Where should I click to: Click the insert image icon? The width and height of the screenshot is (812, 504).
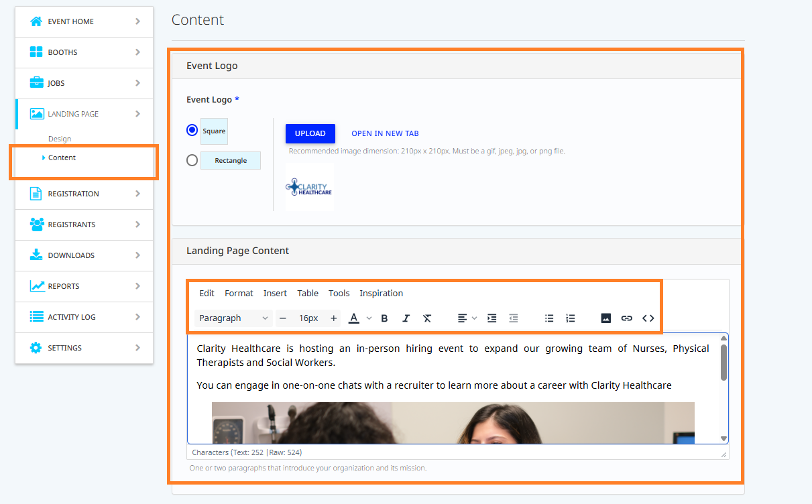tap(605, 318)
